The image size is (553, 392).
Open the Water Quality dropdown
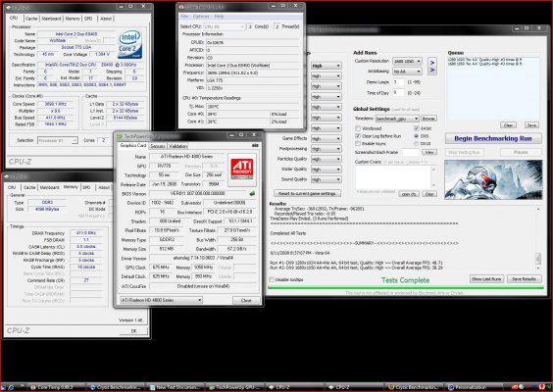coord(326,170)
